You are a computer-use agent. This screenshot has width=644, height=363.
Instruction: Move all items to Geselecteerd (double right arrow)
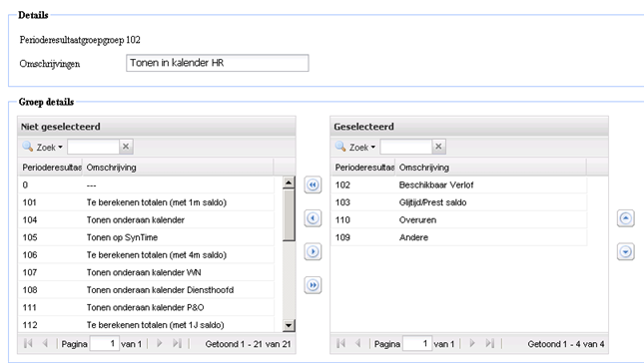click(313, 285)
